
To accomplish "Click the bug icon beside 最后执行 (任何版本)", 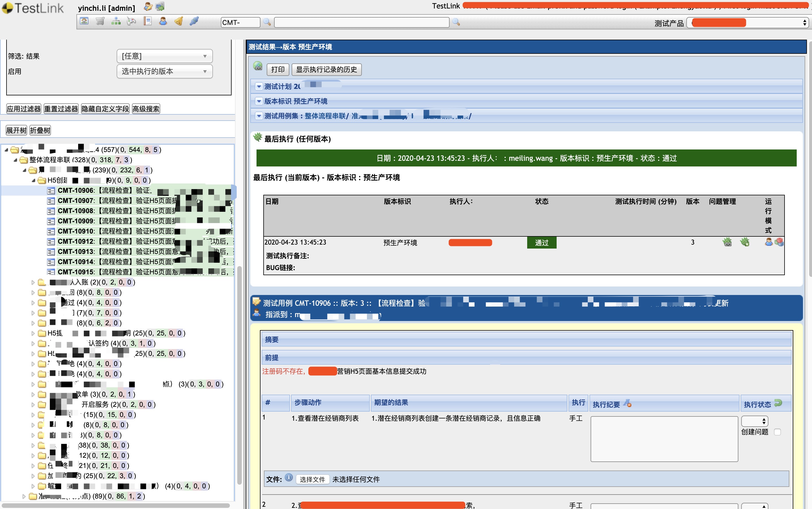I will tap(258, 137).
